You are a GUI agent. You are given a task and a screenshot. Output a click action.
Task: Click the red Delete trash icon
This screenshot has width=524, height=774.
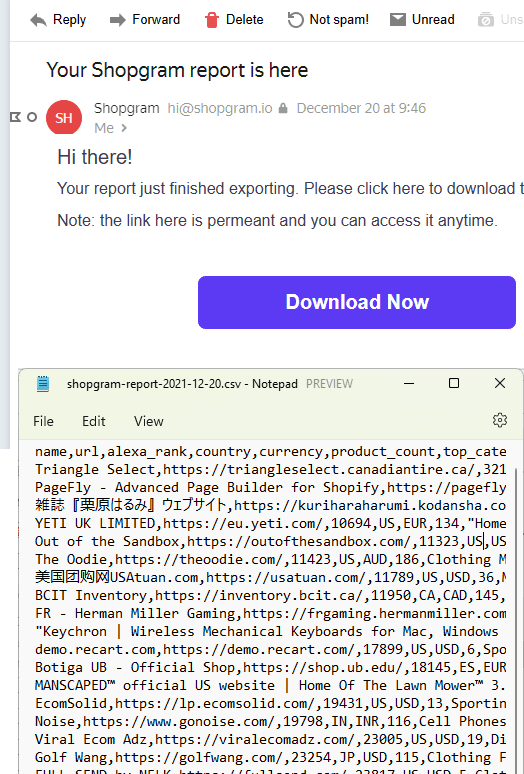click(x=212, y=20)
